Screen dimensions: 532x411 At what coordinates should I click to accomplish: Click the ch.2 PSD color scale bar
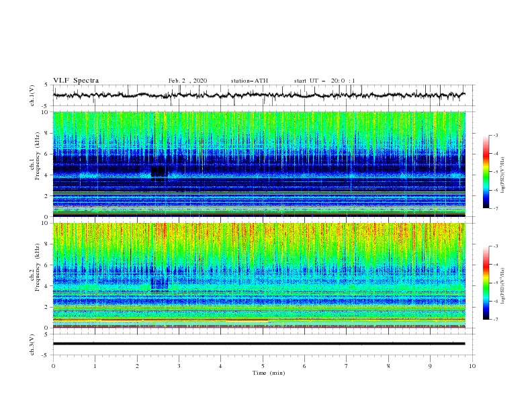point(486,283)
